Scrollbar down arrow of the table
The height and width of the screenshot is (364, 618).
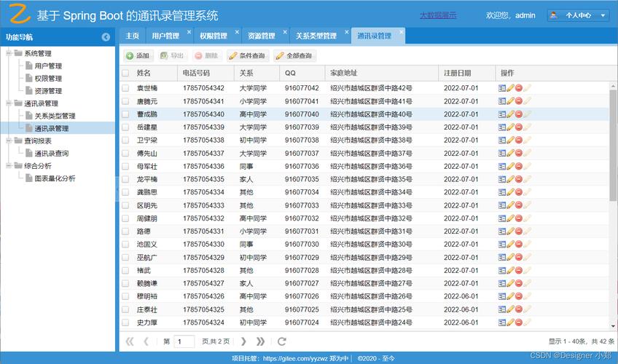[613, 326]
